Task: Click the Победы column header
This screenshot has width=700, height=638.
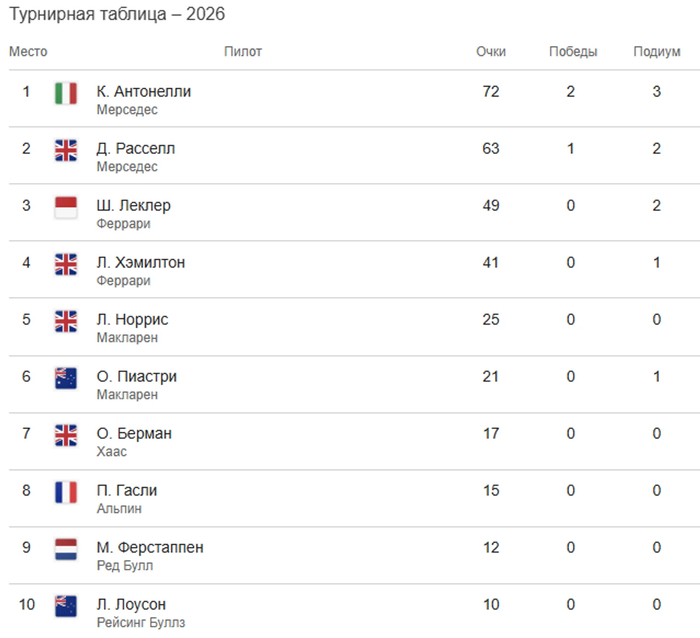Action: pyautogui.click(x=573, y=52)
